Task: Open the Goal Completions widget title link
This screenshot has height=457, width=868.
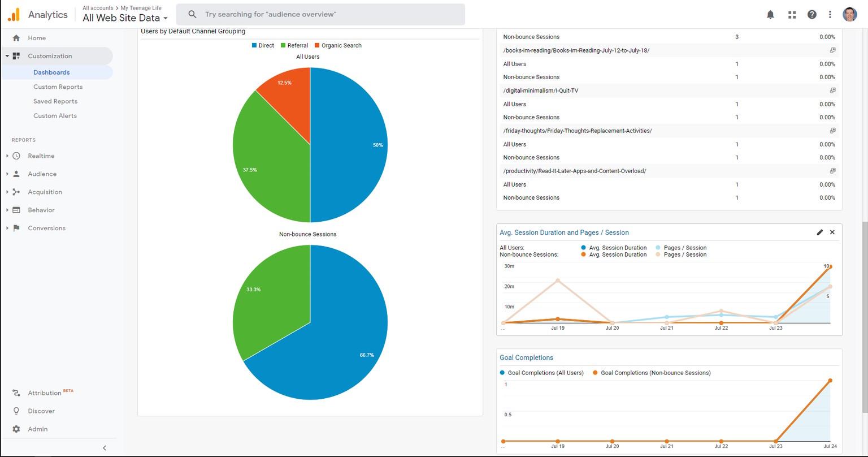Action: click(x=526, y=357)
